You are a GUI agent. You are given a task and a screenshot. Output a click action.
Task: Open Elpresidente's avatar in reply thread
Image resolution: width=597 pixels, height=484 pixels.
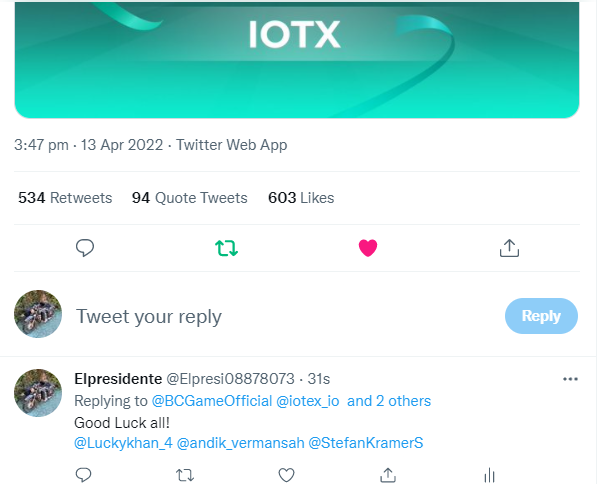point(38,393)
